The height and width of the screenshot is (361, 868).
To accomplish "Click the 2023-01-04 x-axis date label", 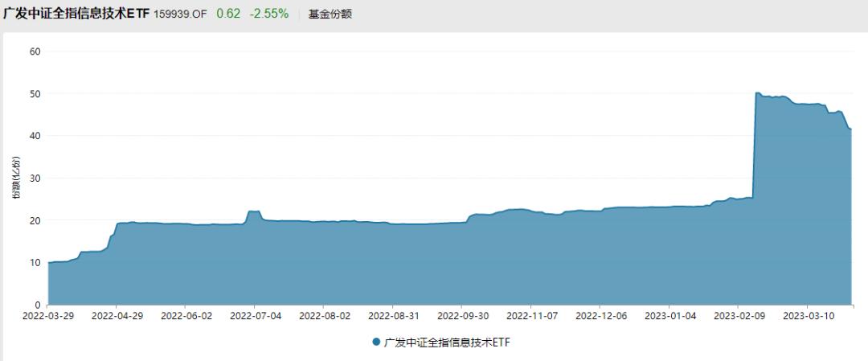I will [x=669, y=316].
